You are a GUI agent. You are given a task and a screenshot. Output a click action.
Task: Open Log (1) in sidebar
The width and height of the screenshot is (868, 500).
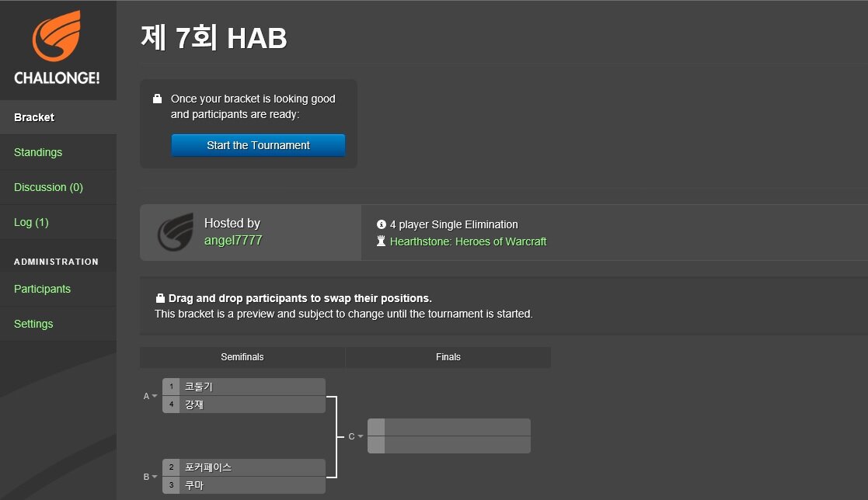[x=31, y=222]
